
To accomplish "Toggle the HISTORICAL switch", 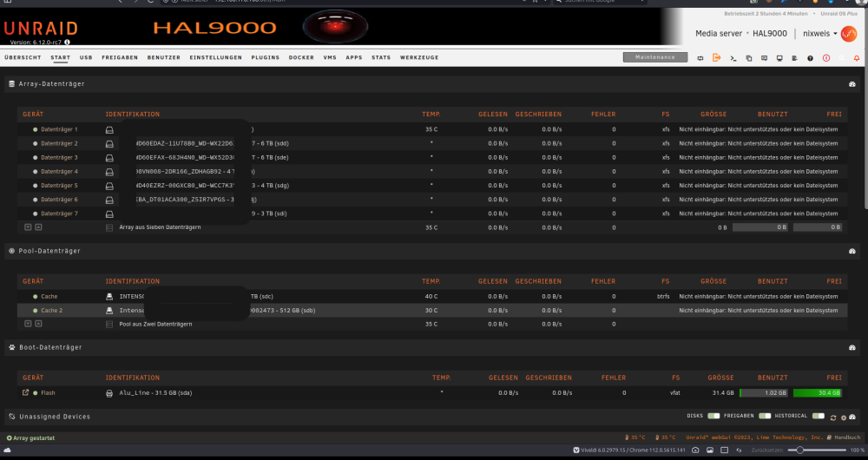I will (819, 417).
